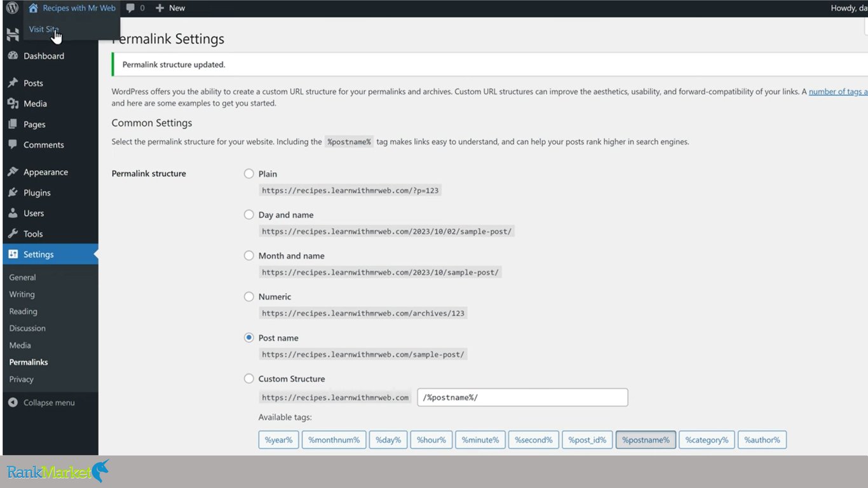868x488 pixels.
Task: Open Discussion settings submenu
Action: tap(27, 329)
